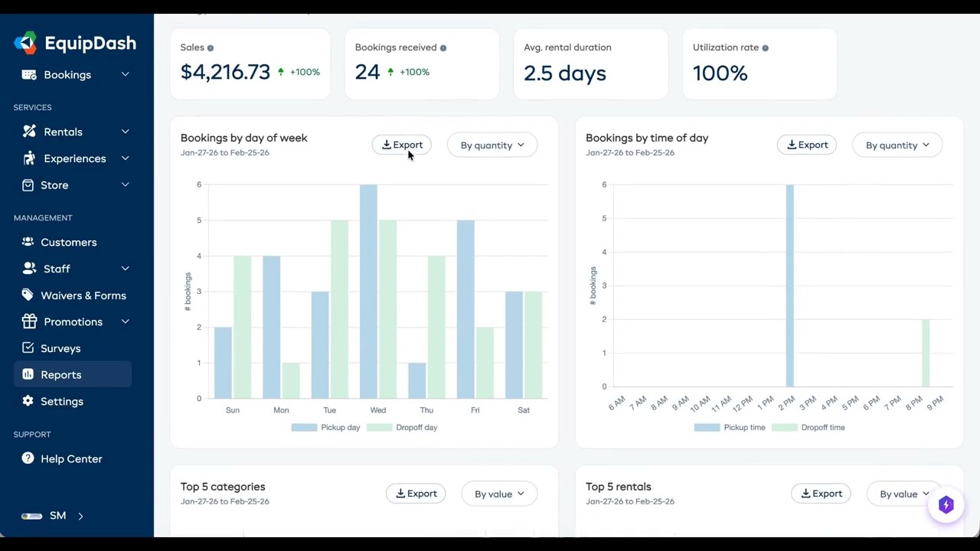Open the Help Center link
980x551 pixels.
71,458
